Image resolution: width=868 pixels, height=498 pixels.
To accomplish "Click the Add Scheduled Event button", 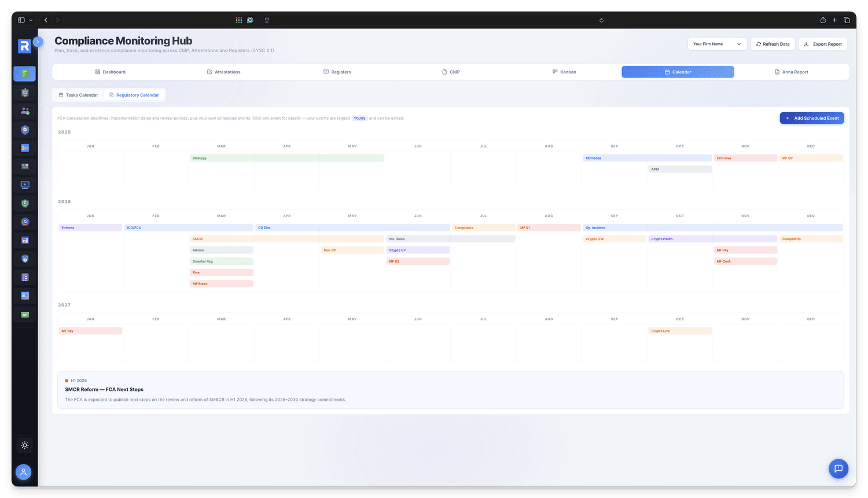I will 812,118.
